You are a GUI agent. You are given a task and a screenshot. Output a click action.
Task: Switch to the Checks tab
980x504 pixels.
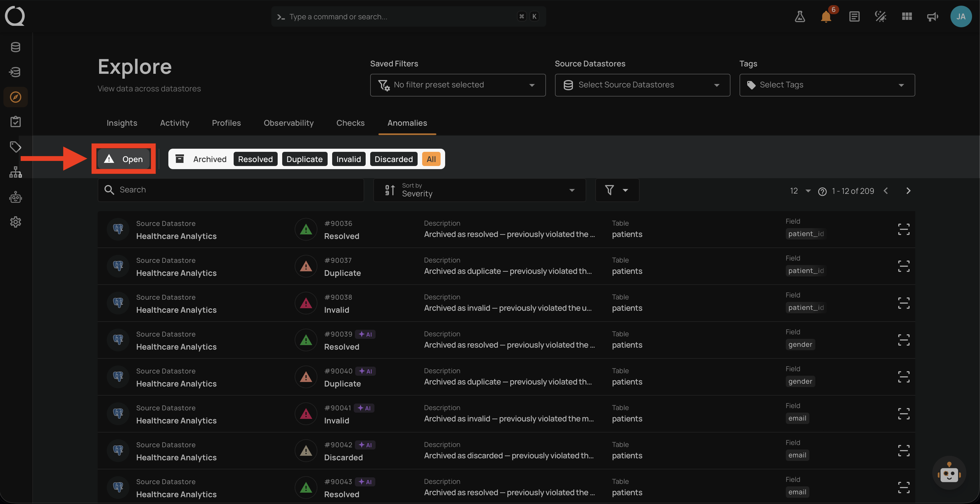pos(350,123)
